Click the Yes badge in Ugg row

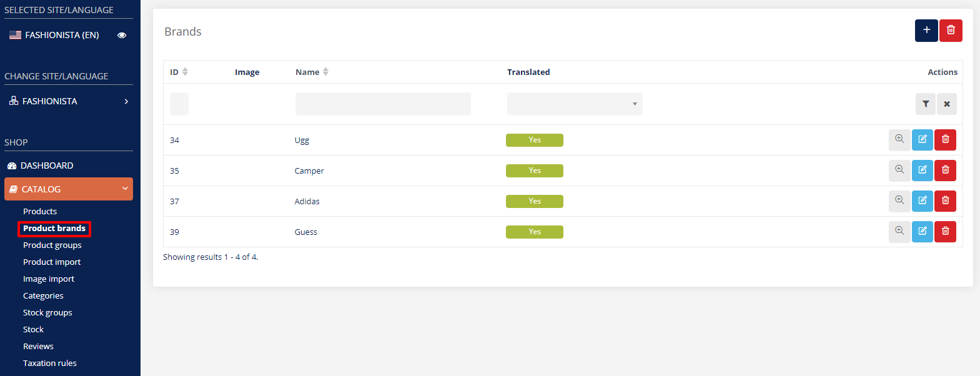pyautogui.click(x=535, y=140)
